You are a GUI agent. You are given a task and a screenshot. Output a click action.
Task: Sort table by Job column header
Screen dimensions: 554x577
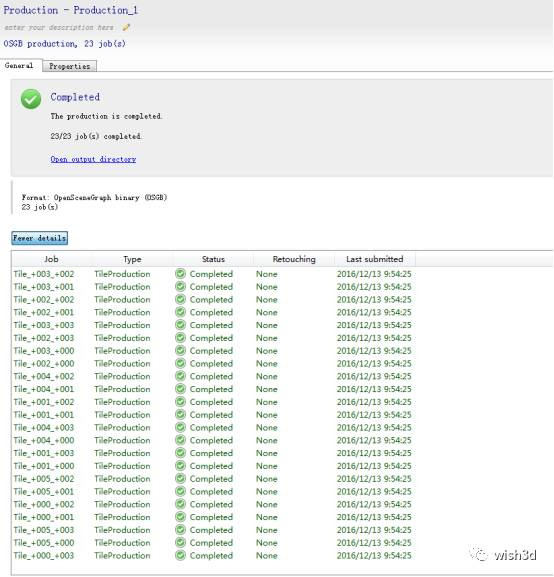[x=51, y=259]
